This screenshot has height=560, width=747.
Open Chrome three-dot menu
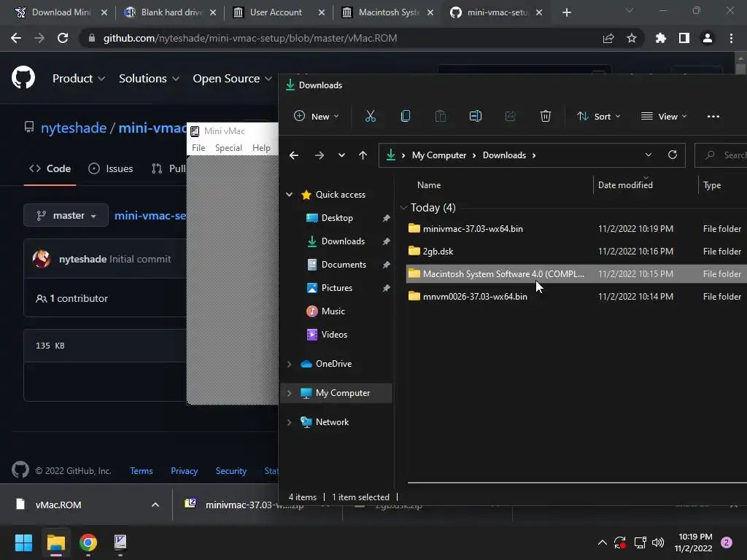point(731,38)
